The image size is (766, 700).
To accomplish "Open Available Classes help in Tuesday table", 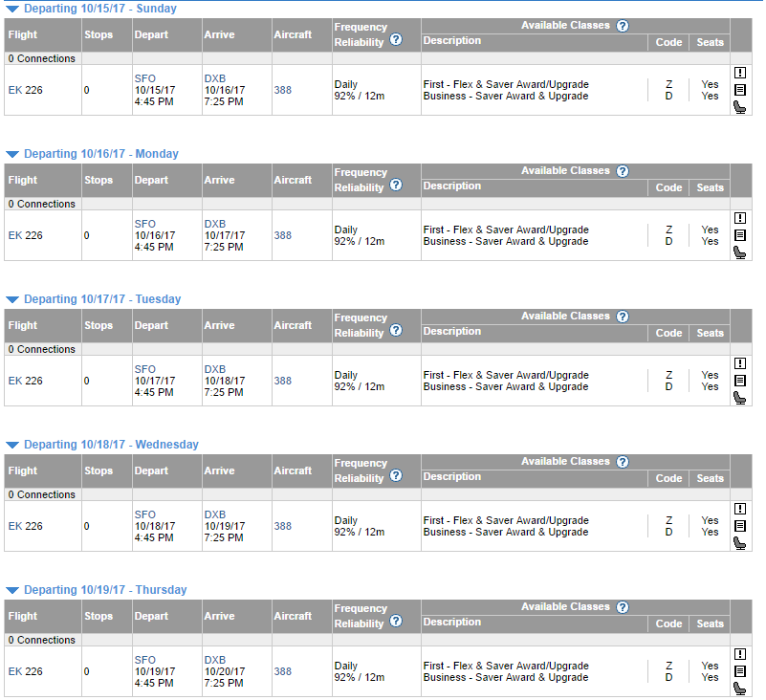I will (622, 317).
